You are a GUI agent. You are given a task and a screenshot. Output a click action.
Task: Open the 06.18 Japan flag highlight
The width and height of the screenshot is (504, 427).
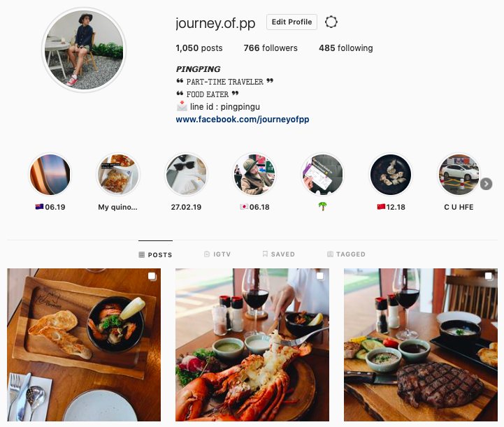click(x=254, y=175)
